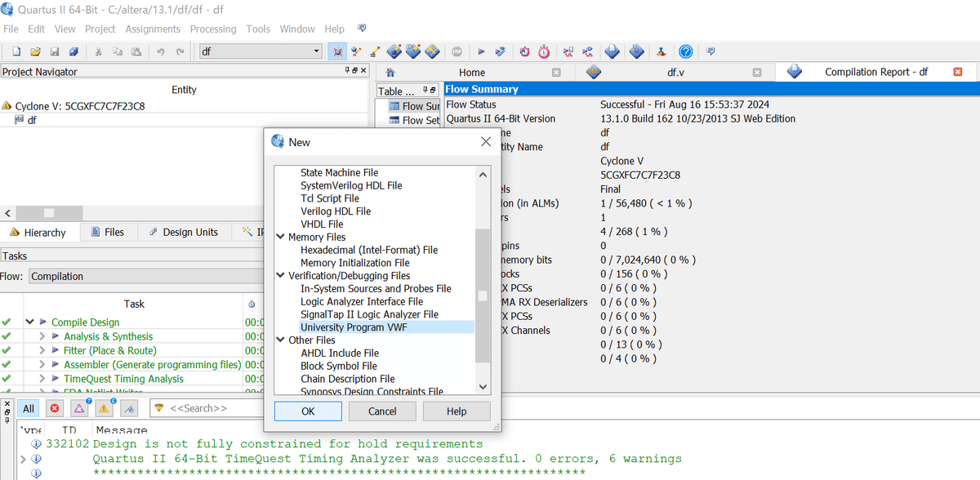
Task: Expand the Fitter (Place & Route) task
Action: coord(42,350)
